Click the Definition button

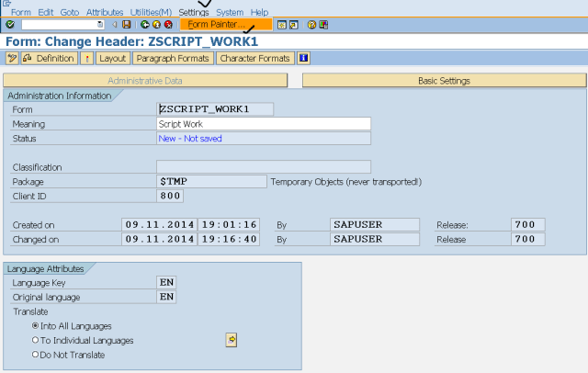tap(50, 58)
